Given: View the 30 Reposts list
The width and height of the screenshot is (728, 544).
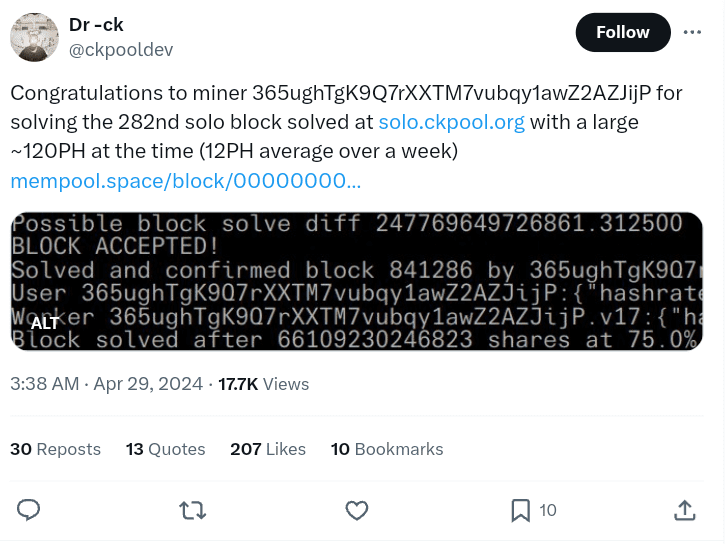Looking at the screenshot, I should click(56, 449).
